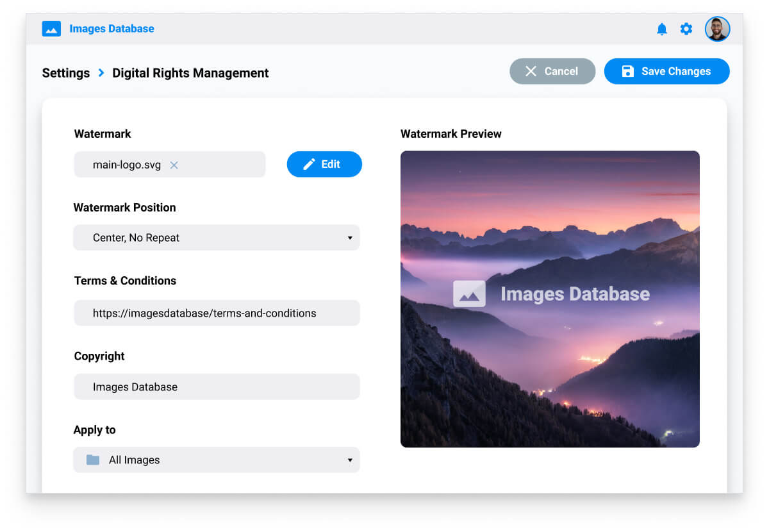
Task: Go to Settings breadcrumb
Action: 66,73
